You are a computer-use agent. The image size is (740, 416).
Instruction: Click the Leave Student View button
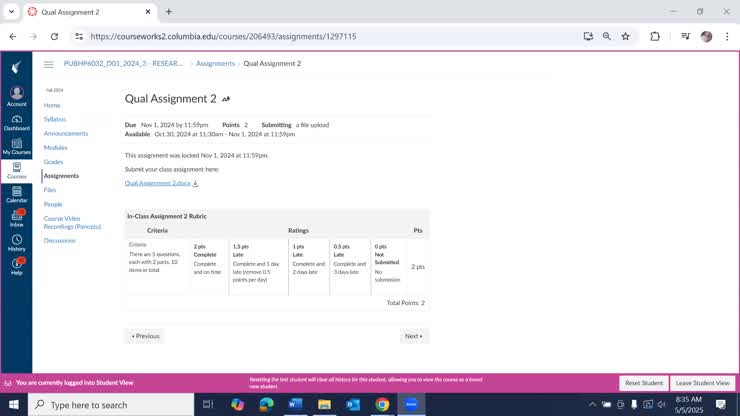click(701, 383)
